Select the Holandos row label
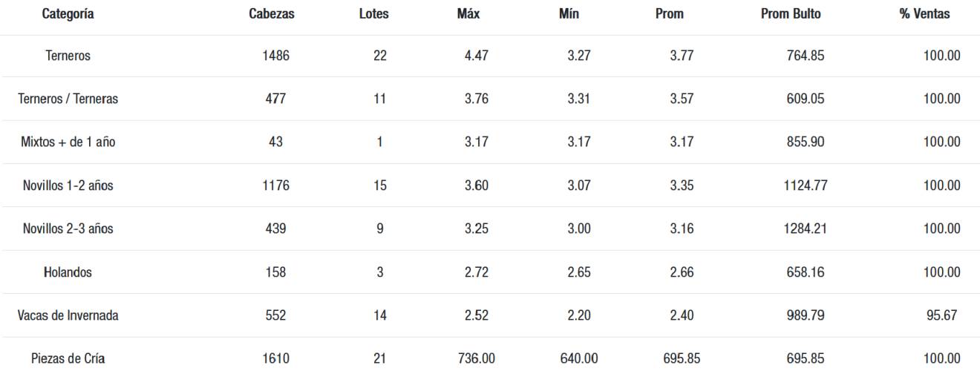 pos(68,272)
